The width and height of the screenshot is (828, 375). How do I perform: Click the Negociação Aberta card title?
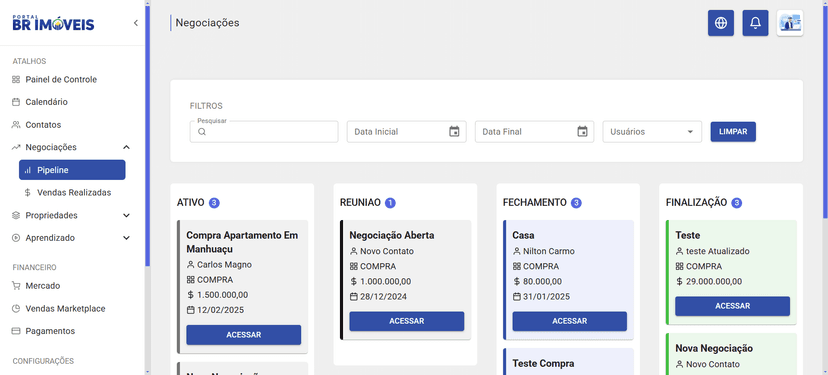tap(392, 235)
